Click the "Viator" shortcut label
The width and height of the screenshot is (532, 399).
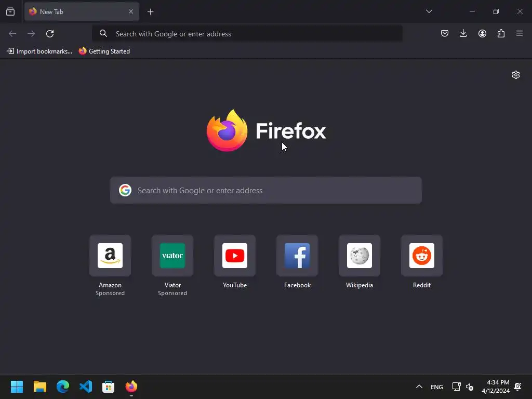172,285
